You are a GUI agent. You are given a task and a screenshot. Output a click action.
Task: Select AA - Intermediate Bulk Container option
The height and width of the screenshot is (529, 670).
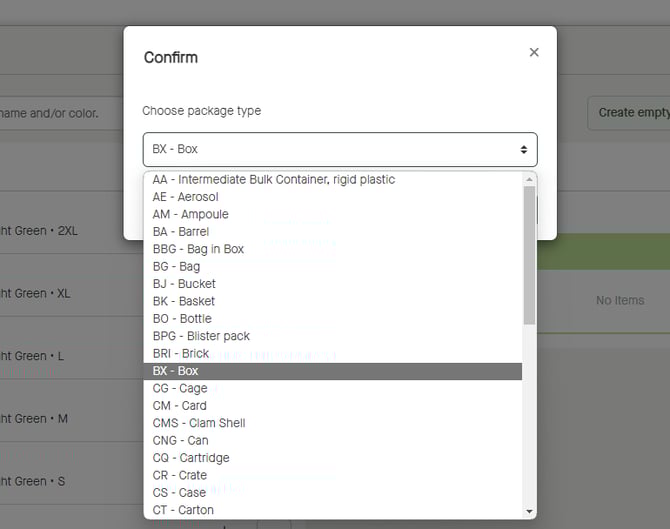274,180
